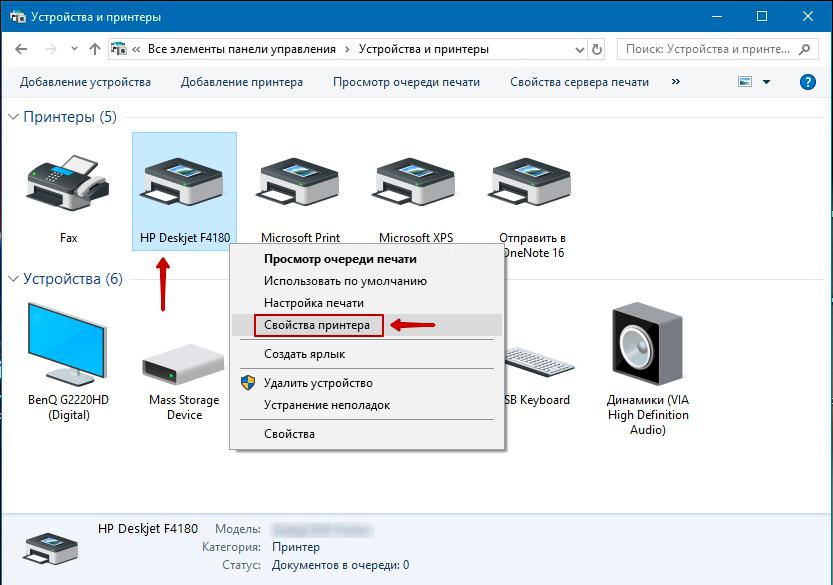Click Добавление устройства toolbar button
The width and height of the screenshot is (833, 585).
[x=85, y=82]
